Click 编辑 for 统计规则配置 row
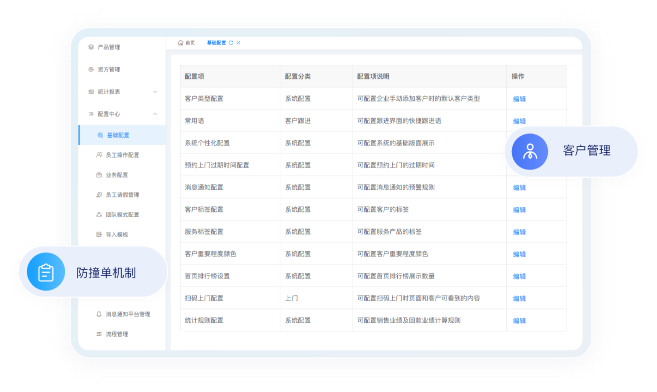Image resolution: width=657 pixels, height=392 pixels. [x=519, y=321]
